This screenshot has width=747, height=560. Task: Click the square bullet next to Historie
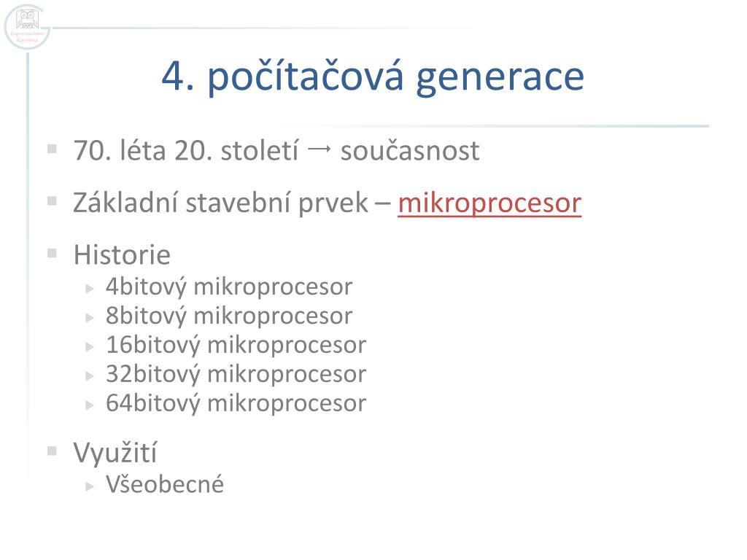(x=53, y=253)
